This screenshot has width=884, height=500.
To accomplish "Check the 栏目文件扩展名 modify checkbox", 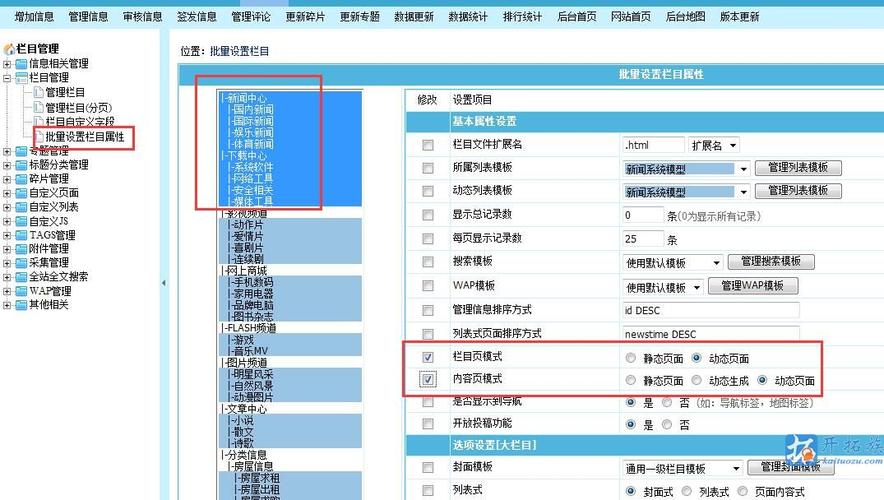I will click(428, 145).
